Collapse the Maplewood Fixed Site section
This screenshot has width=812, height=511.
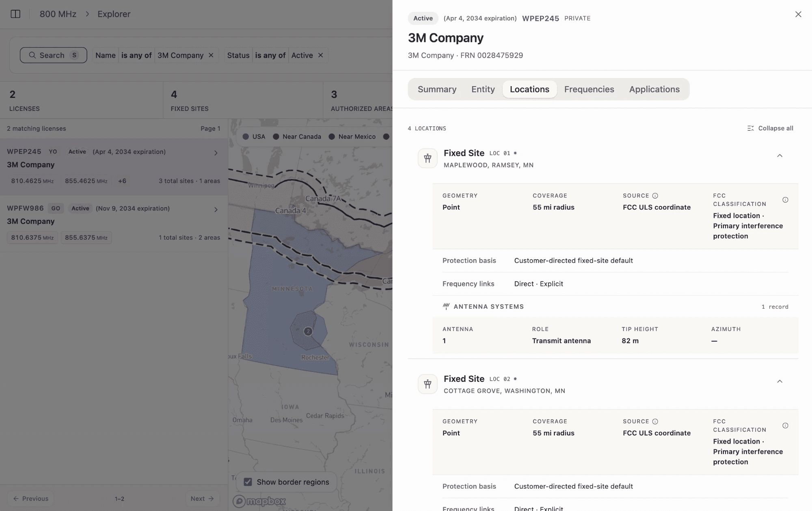point(780,156)
